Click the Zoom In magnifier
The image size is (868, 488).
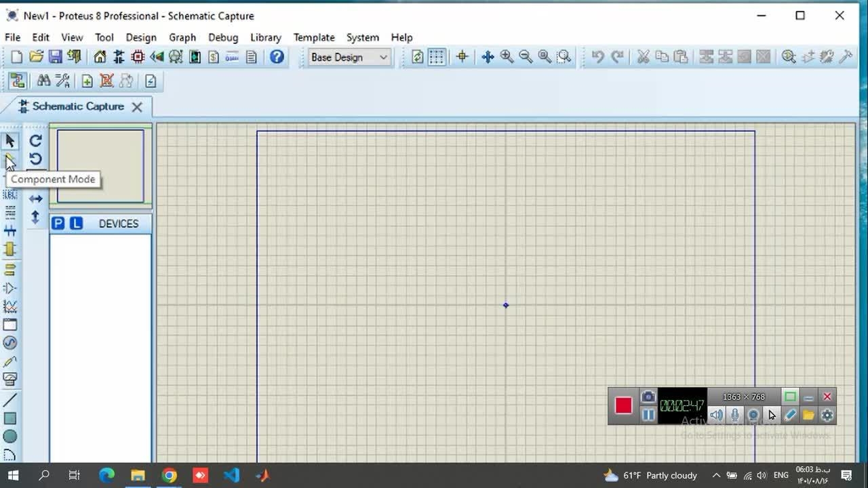[x=507, y=57]
